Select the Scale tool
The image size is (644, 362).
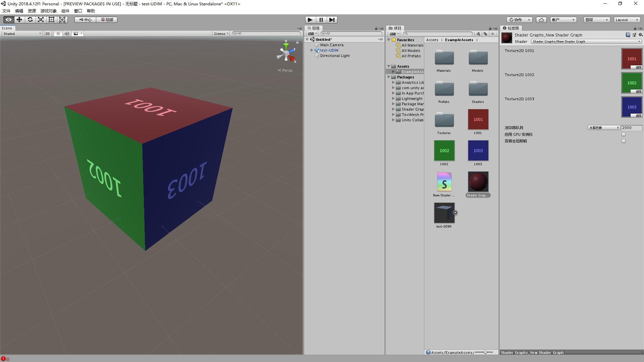point(41,20)
